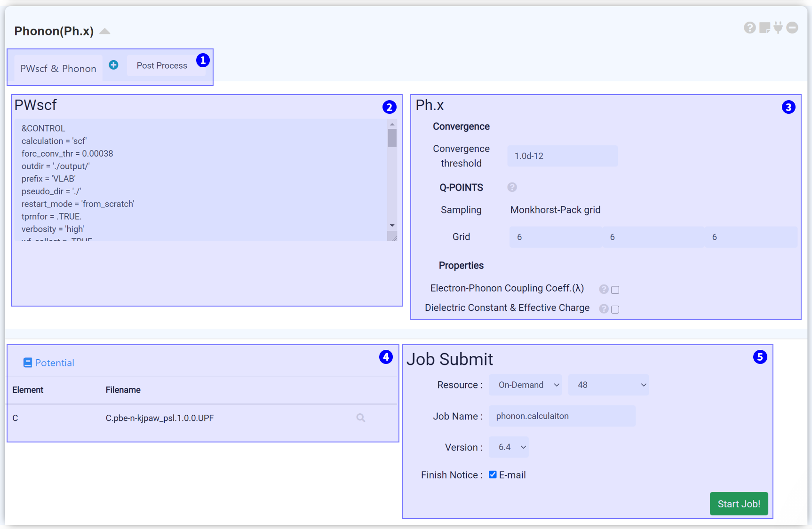Image resolution: width=812 pixels, height=529 pixels.
Task: Tick Dielectric Constant & Effective Charge checkbox
Action: (x=615, y=309)
